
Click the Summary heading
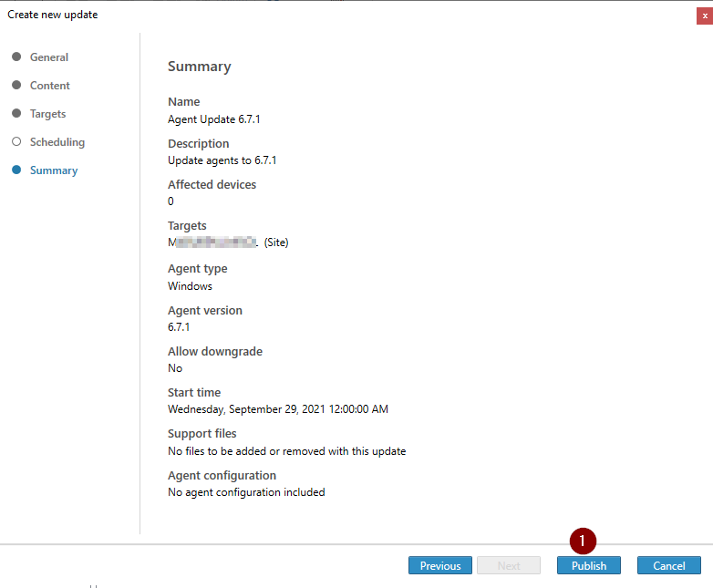[x=199, y=67]
